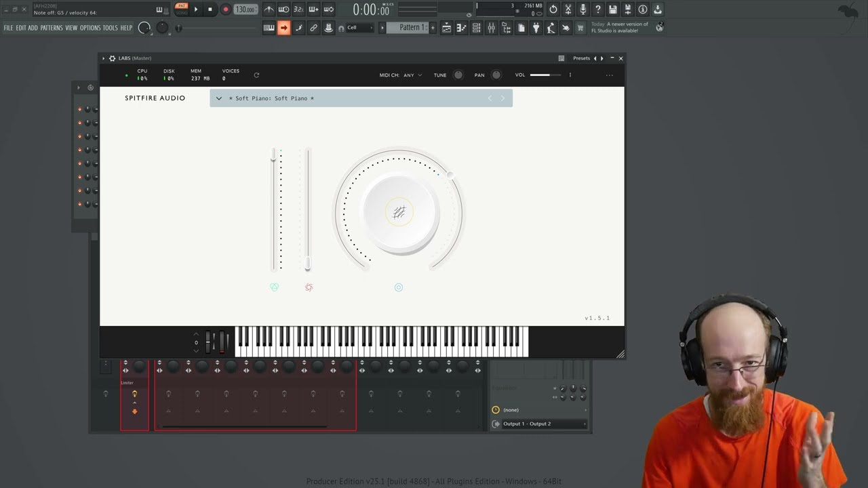Click the microphone one-click recording icon
Image resolution: width=868 pixels, height=488 pixels.
[x=583, y=9]
